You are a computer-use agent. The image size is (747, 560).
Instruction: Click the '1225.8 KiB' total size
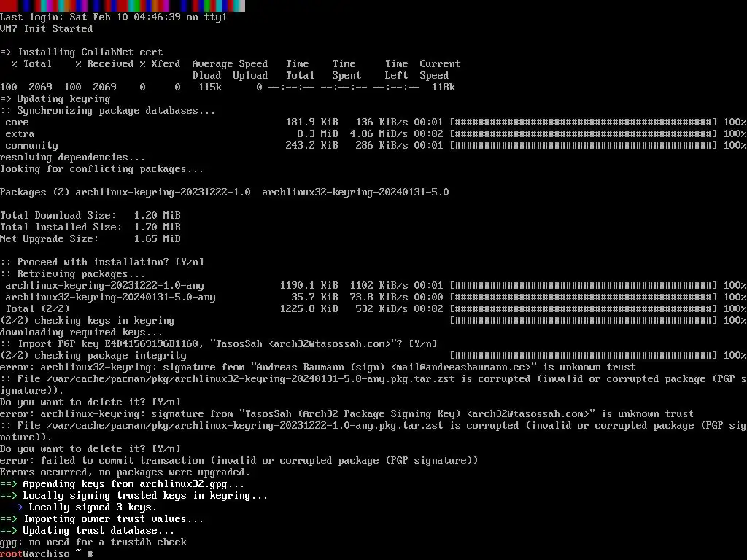[309, 309]
